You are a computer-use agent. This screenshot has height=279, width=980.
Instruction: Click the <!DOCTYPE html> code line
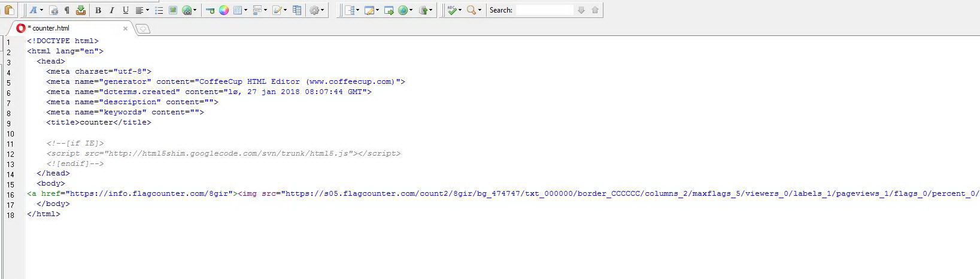point(63,41)
